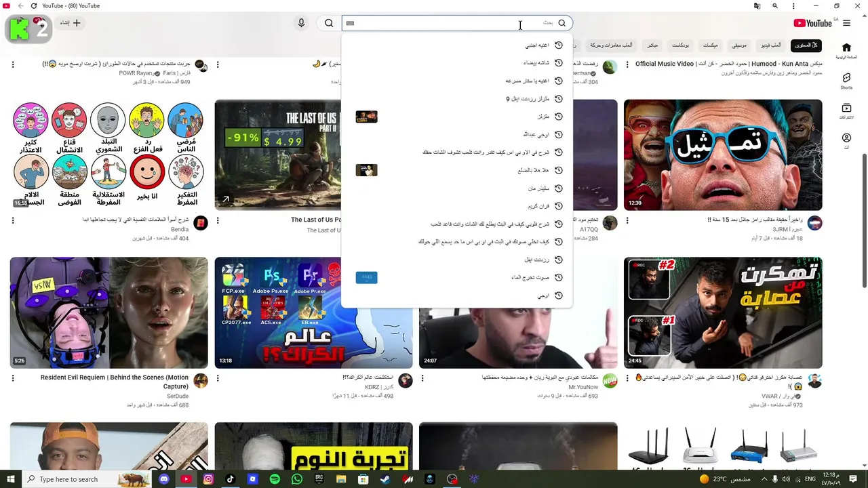This screenshot has width=868, height=488.
Task: Click the YouTube logo
Action: (x=813, y=23)
